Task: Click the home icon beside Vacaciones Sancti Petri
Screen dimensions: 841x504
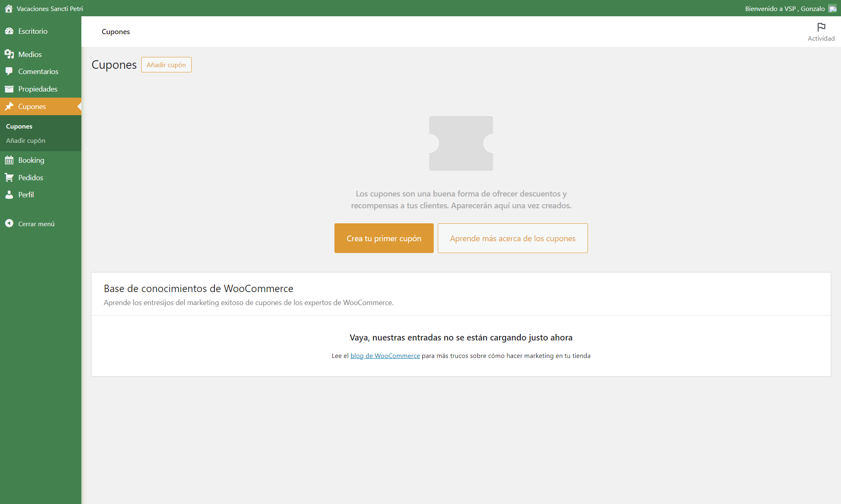Action: 9,9
